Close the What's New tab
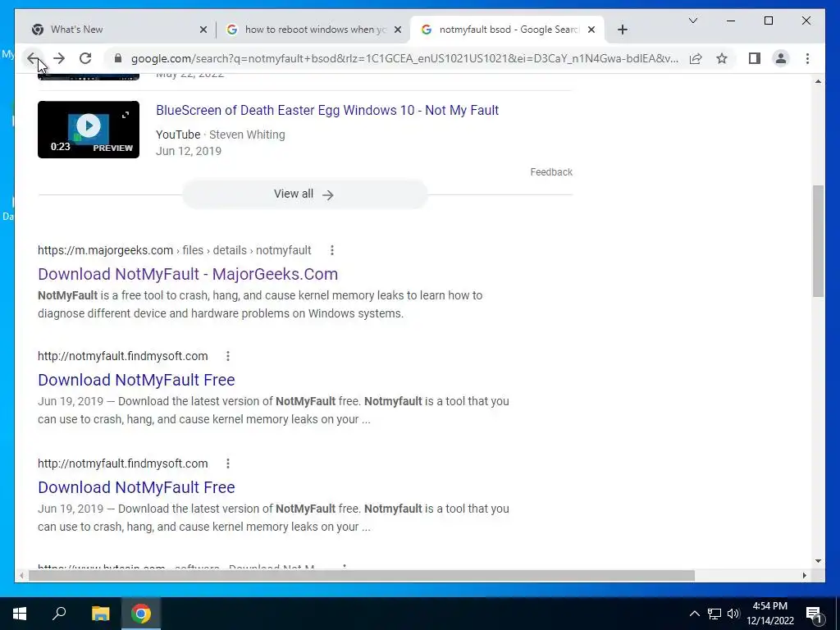Image resolution: width=840 pixels, height=630 pixels. pyautogui.click(x=203, y=30)
